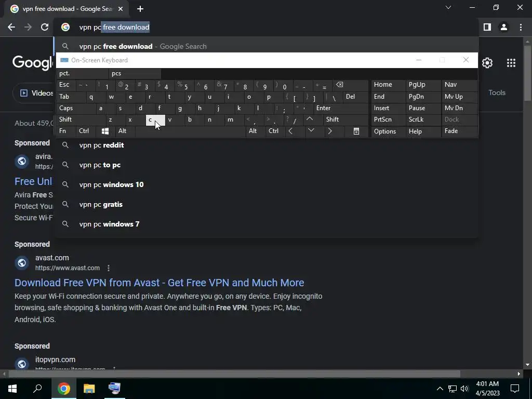Open Chrome side panel icon
The height and width of the screenshot is (399, 532).
[x=487, y=27]
